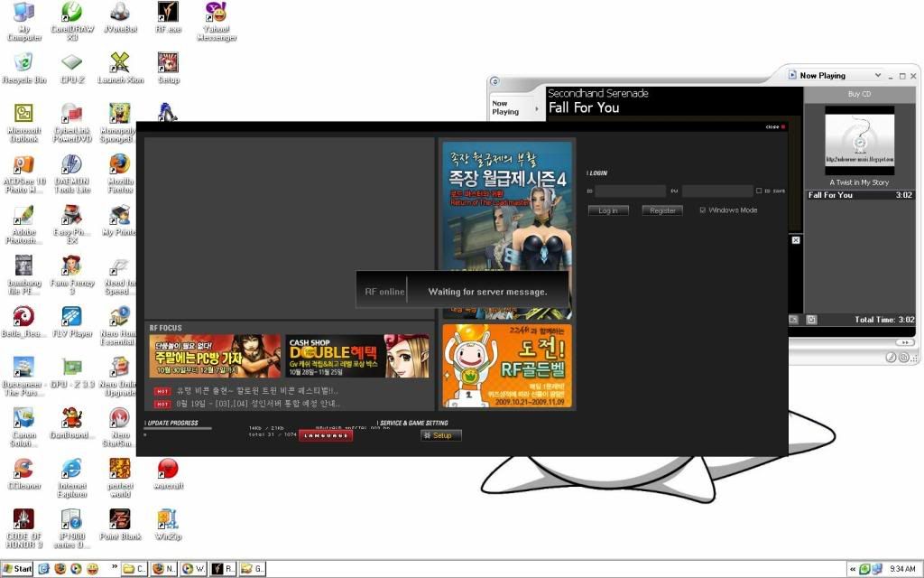Select the Point Blank desktop shortcut
Screen dimensions: 924x578
(120, 525)
